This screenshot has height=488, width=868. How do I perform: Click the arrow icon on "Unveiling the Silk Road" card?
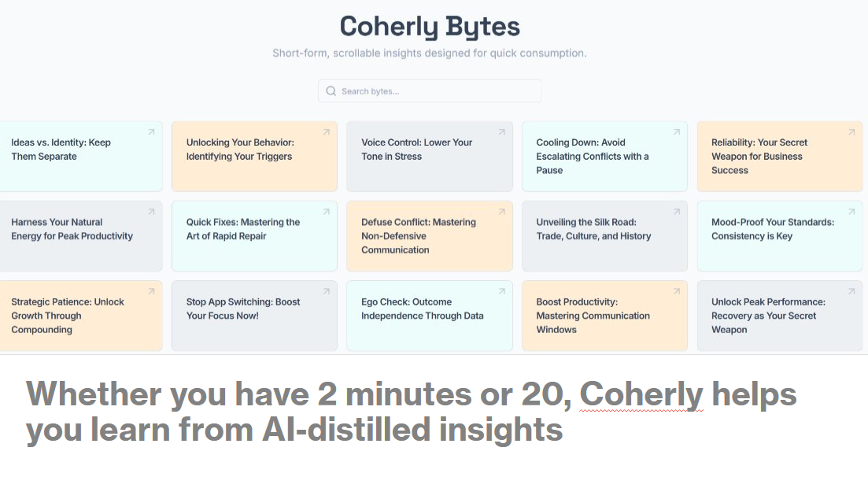point(676,212)
